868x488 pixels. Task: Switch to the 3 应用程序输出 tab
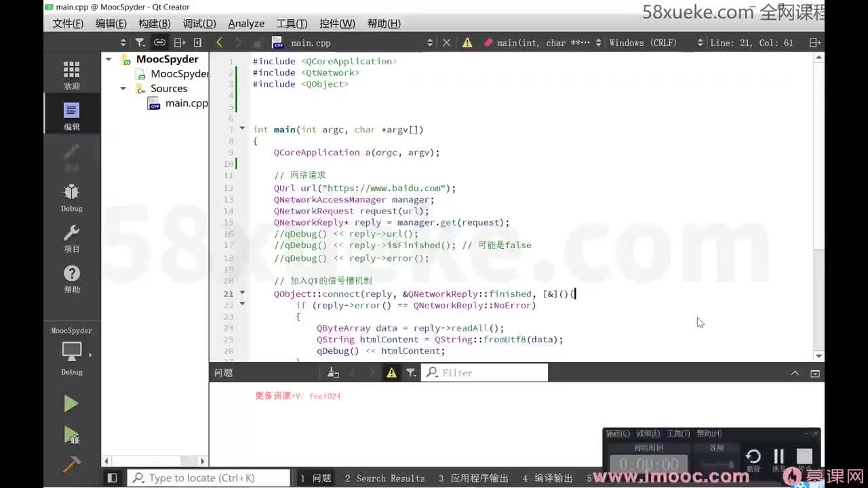coord(473,478)
